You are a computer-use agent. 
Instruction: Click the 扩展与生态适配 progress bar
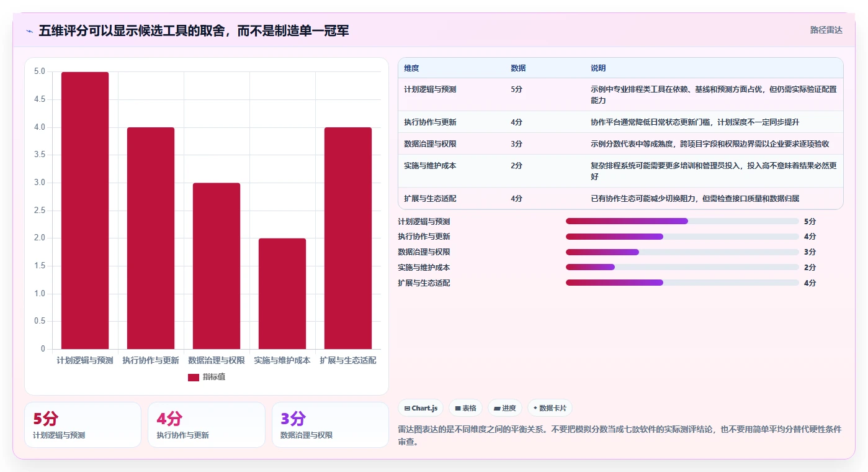tap(682, 283)
